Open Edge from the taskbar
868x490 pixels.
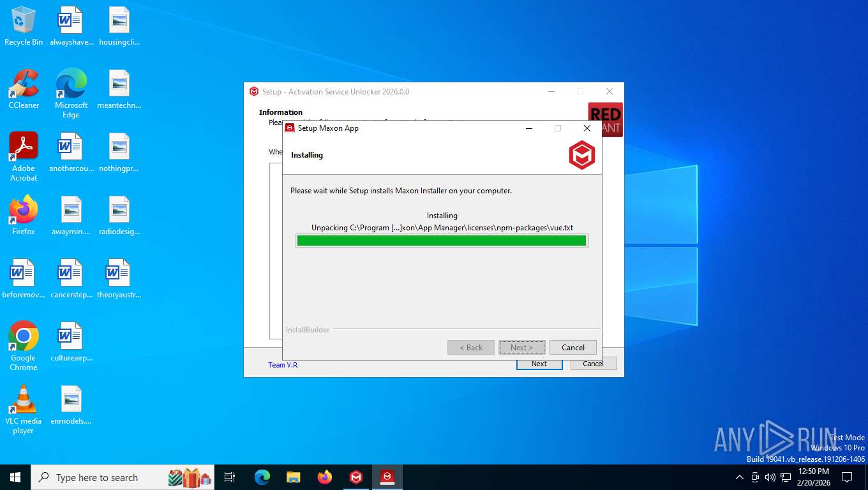click(x=262, y=477)
